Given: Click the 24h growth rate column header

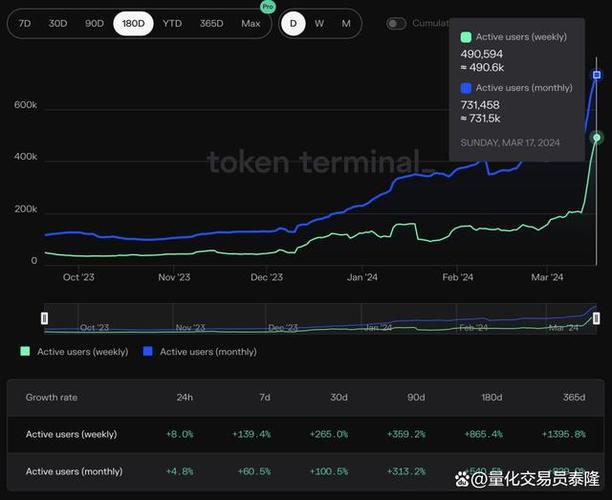Looking at the screenshot, I should pyautogui.click(x=184, y=397).
